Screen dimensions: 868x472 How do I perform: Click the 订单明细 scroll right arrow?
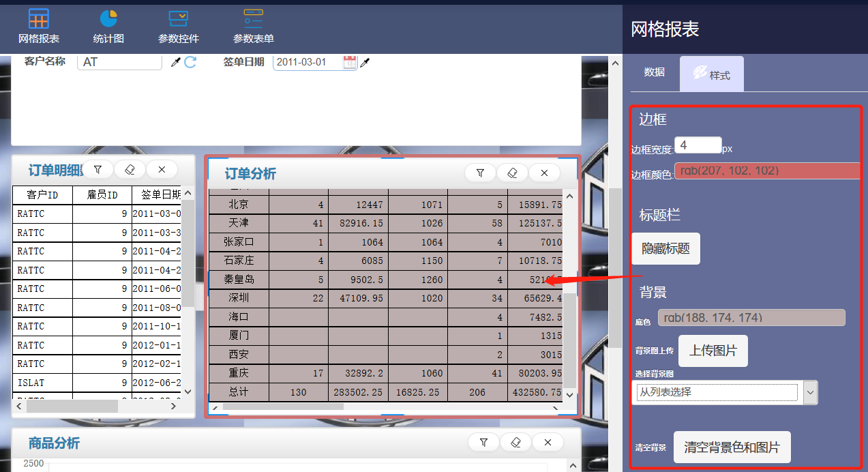(173, 406)
